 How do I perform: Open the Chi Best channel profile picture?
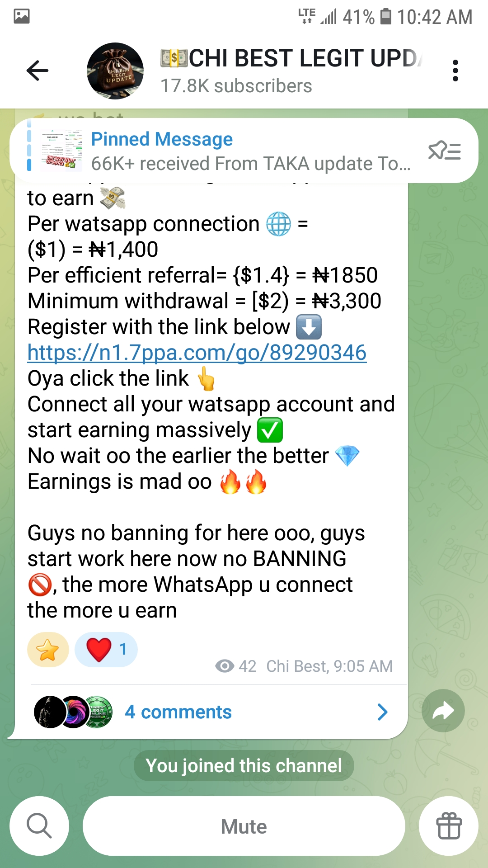point(115,71)
